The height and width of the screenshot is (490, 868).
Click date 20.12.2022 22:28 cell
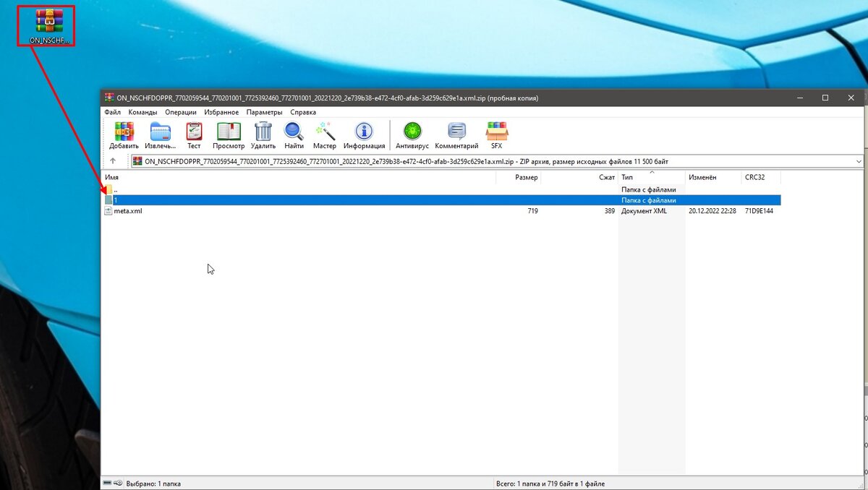point(712,211)
